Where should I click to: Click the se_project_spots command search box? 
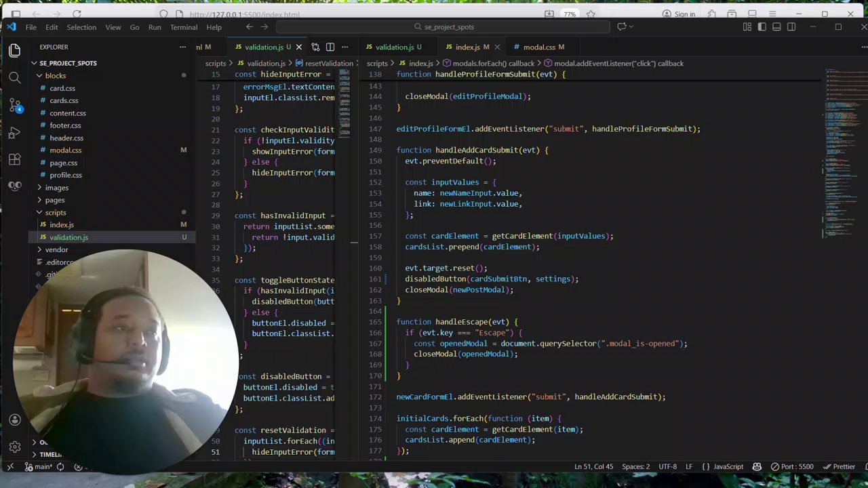[443, 27]
